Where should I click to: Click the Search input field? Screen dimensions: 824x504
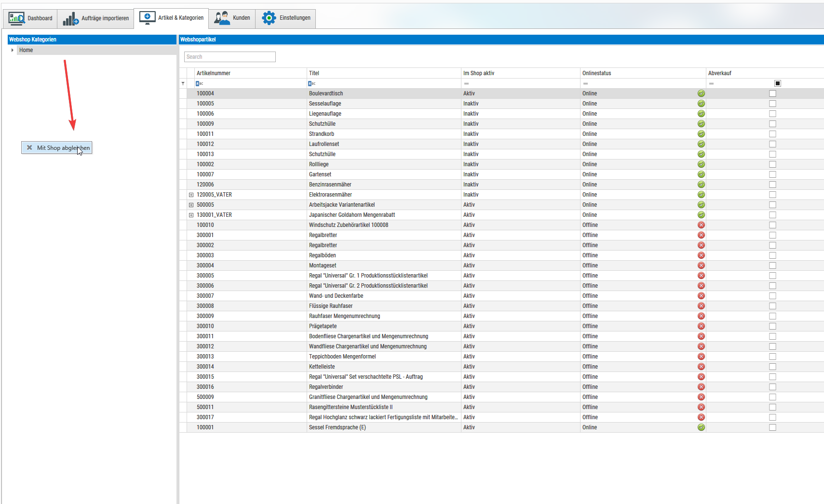click(230, 57)
